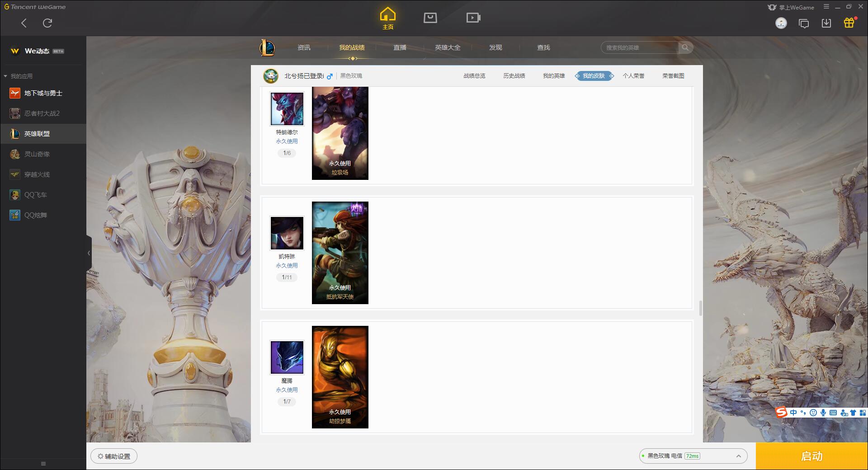Click the Sogou input method S icon
Viewport: 868px width, 470px height.
pos(781,412)
